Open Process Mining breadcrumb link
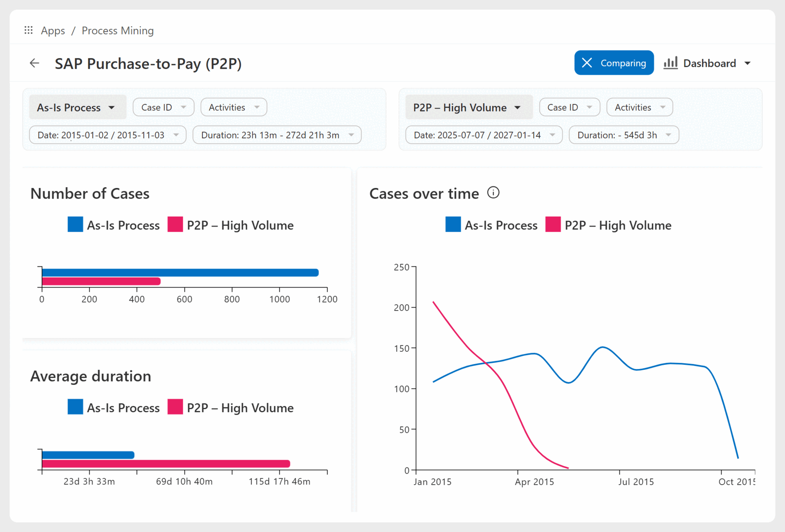The height and width of the screenshot is (532, 785). [x=118, y=31]
